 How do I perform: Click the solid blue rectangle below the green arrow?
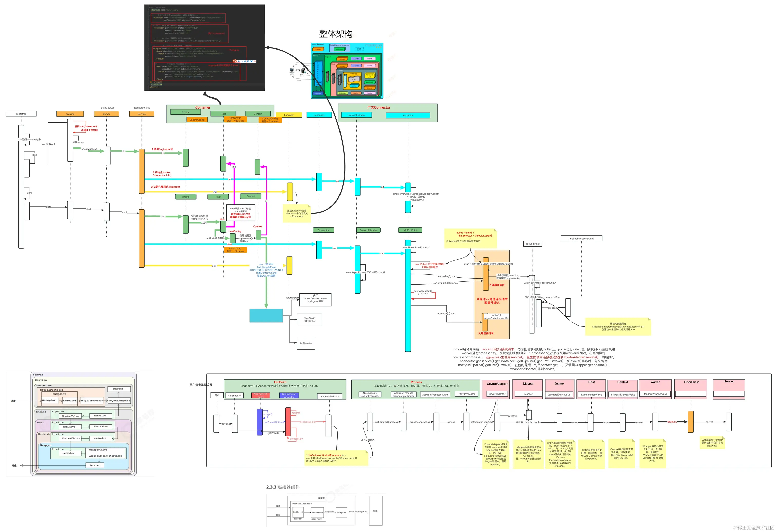[266, 316]
